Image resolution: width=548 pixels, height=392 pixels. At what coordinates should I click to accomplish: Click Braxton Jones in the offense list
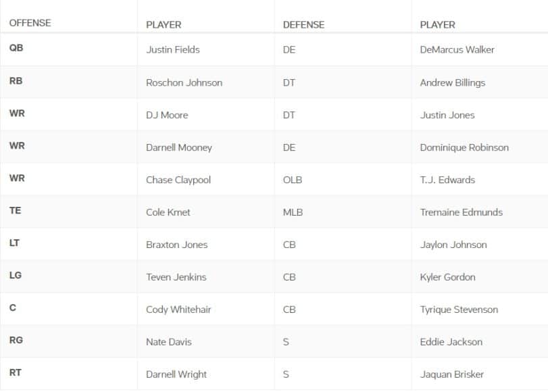pyautogui.click(x=177, y=245)
